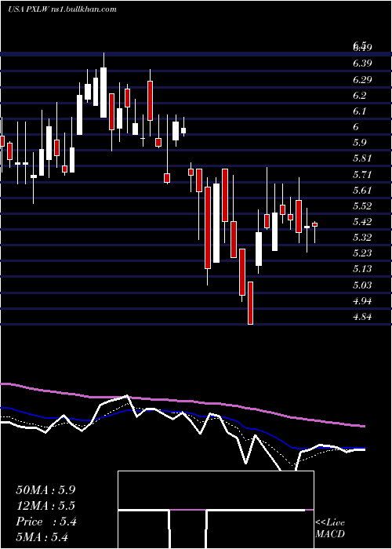Screen dimensions: 392x549
Task: Click the '<<Live MACD' label
Action: 330,528
